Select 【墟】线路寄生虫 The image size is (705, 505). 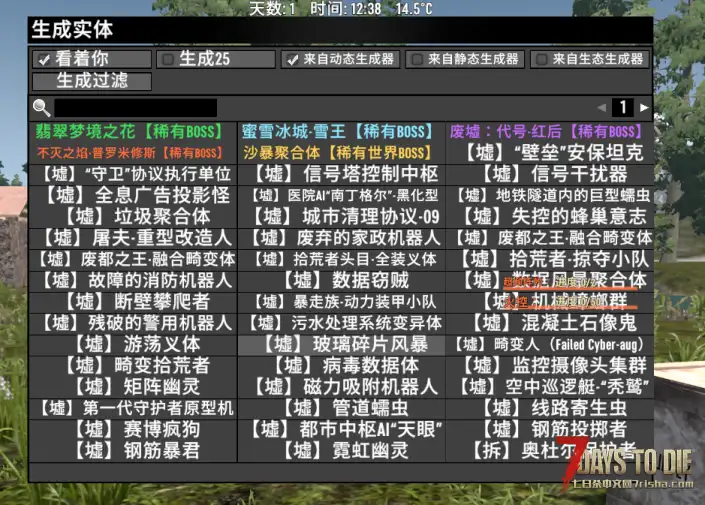[x=553, y=408]
